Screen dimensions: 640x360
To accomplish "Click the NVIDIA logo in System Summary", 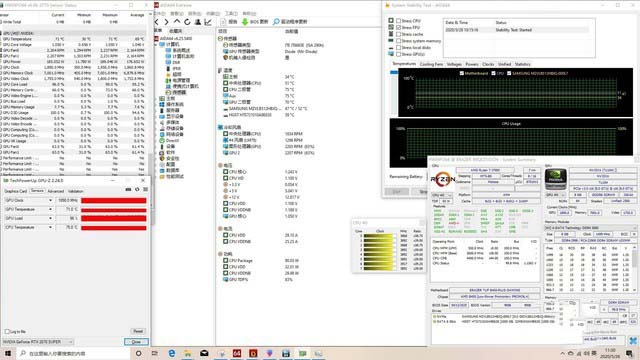I will pos(556,179).
